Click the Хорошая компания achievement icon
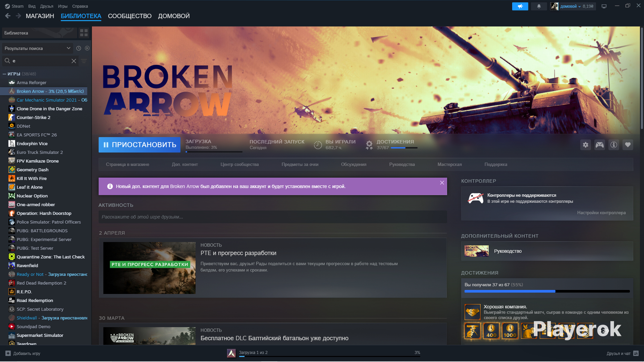644x362 pixels. tap(472, 312)
